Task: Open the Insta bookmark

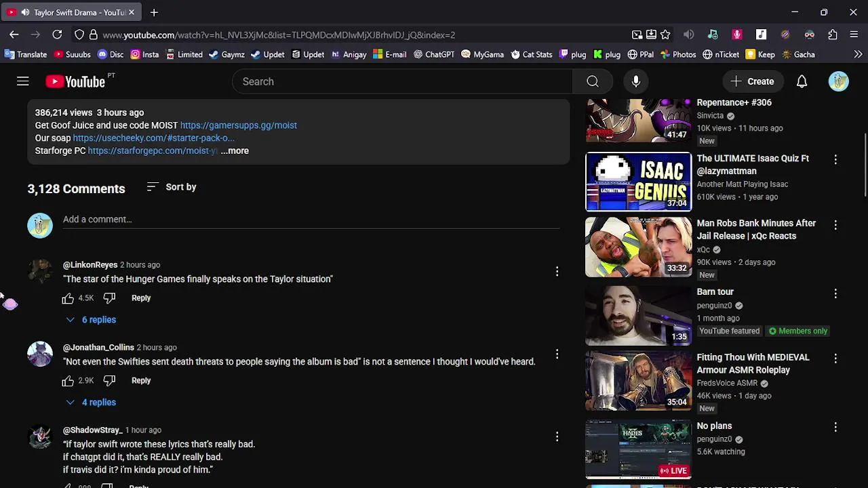Action: [144, 54]
